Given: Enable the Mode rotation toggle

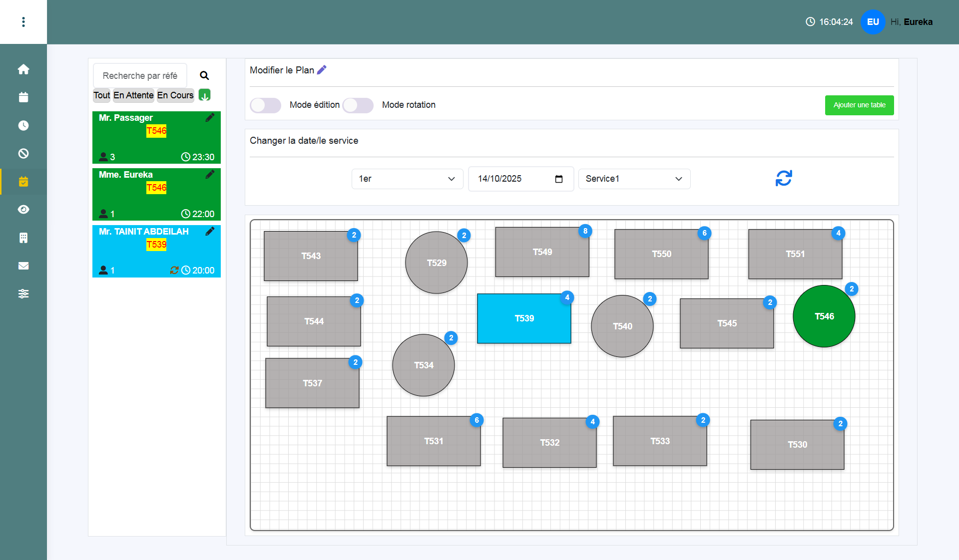Looking at the screenshot, I should tap(358, 105).
